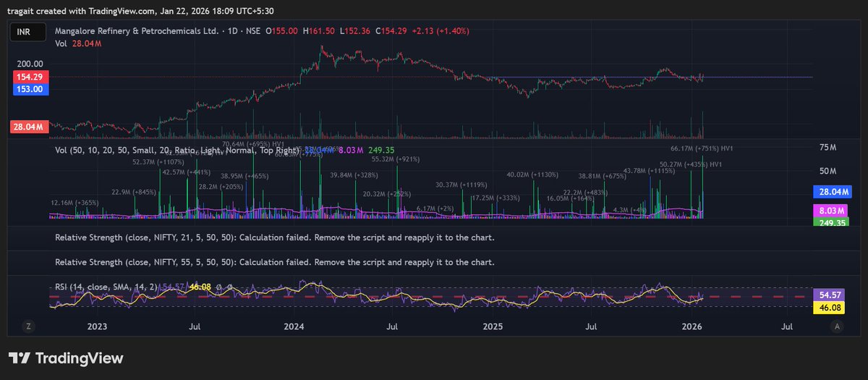Click the 38.95M (+465%) volume label
868x380 pixels.
(x=245, y=177)
